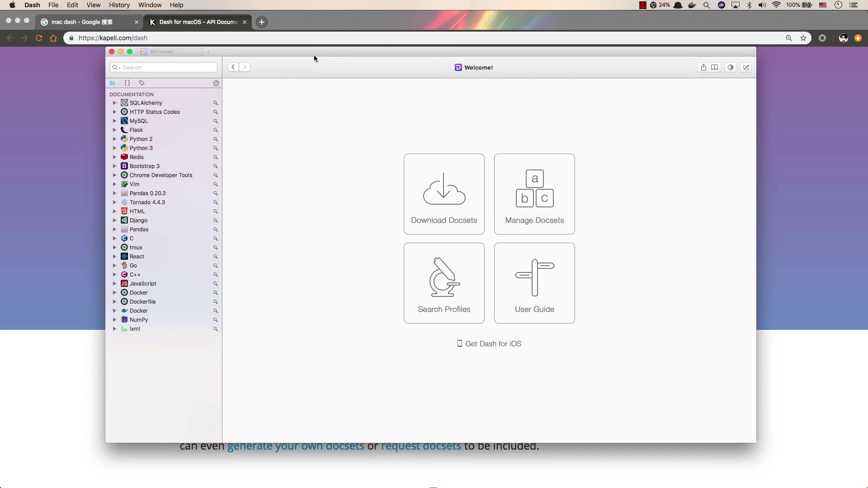
Task: Follow Get Dash for iOS link
Action: coord(489,344)
